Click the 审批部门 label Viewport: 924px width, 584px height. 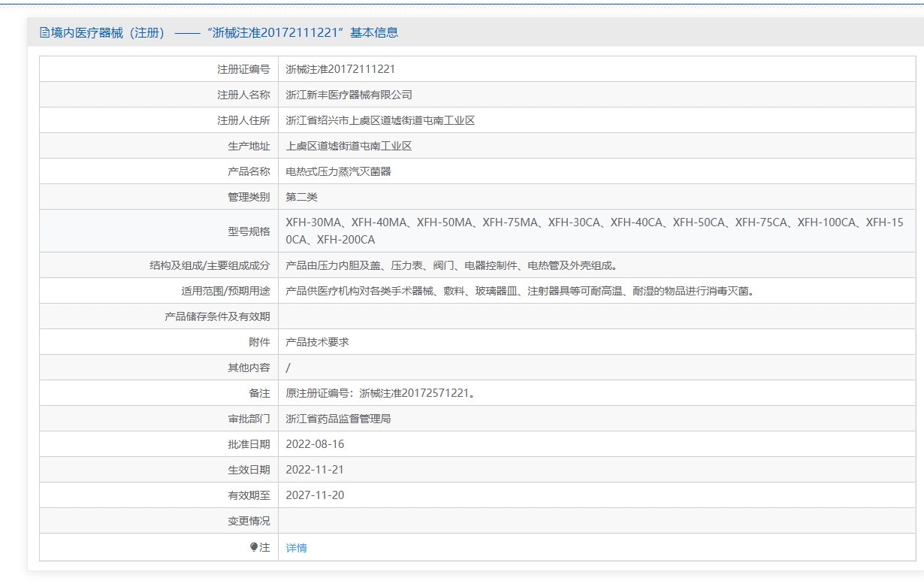pyautogui.click(x=249, y=419)
